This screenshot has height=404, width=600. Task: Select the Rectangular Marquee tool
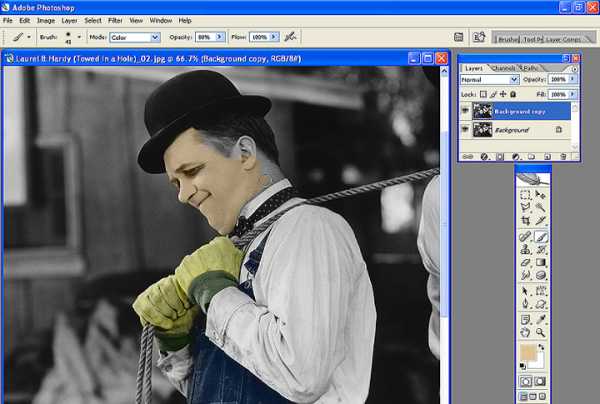[x=526, y=194]
